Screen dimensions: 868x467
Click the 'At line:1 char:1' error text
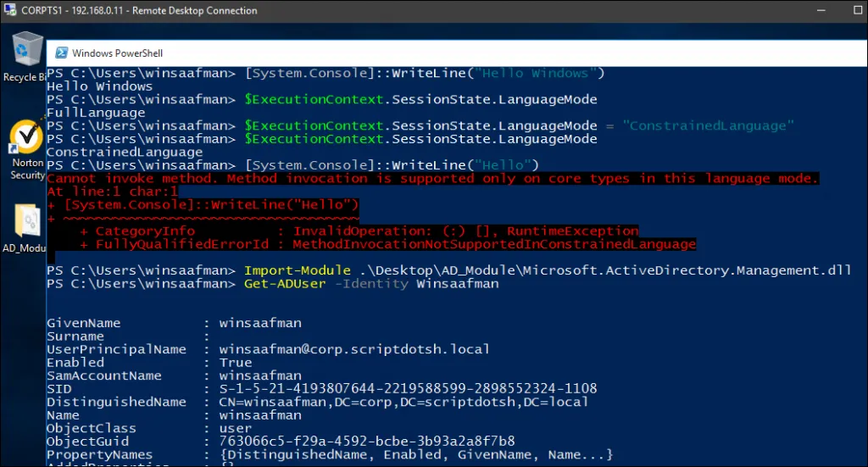[113, 192]
